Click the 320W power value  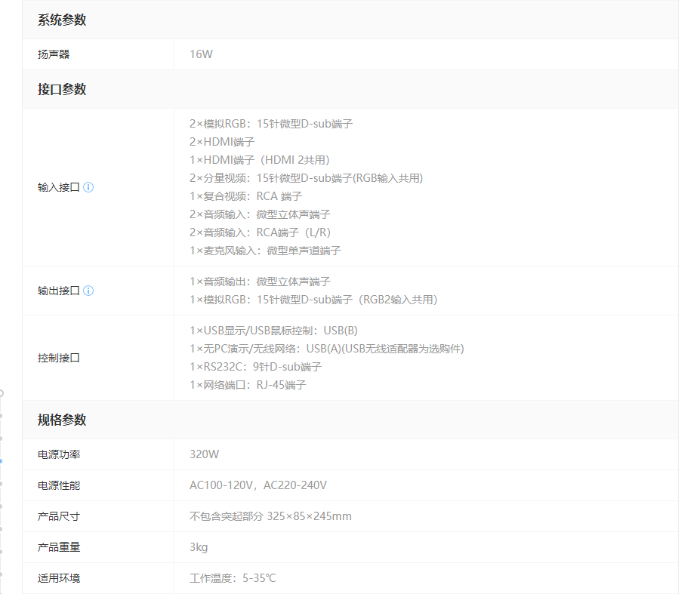coord(204,454)
